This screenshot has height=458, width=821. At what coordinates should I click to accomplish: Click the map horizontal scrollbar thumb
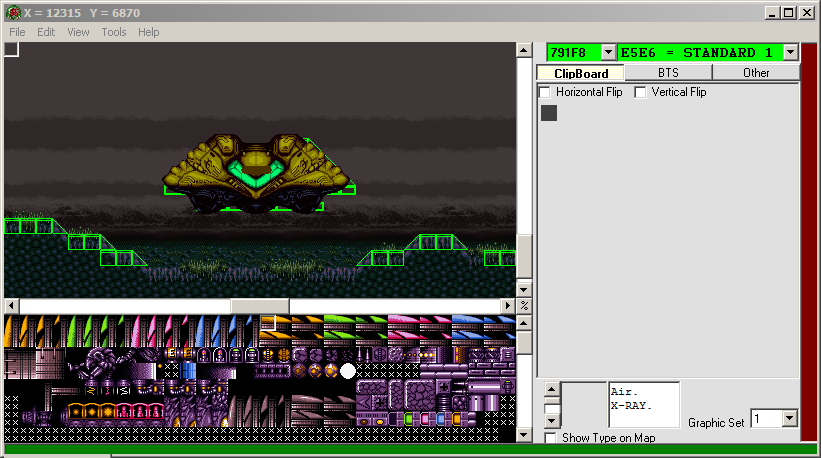[260, 305]
